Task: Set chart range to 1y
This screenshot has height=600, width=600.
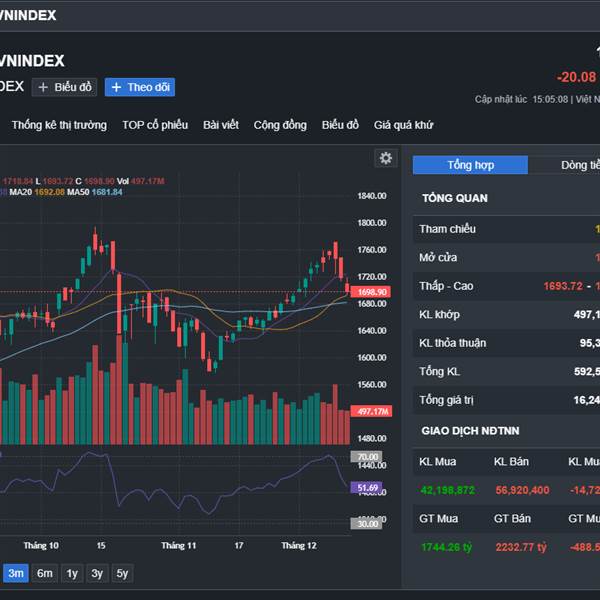Action: click(72, 573)
